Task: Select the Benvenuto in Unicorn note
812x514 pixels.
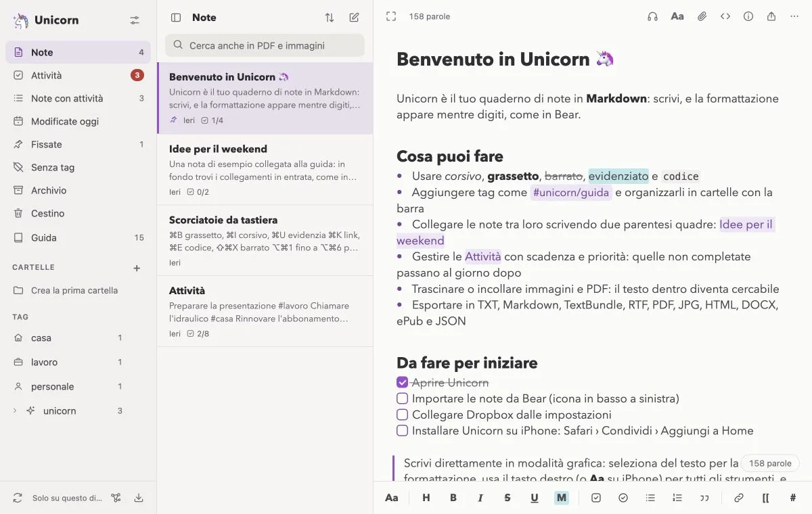Action: (x=265, y=98)
